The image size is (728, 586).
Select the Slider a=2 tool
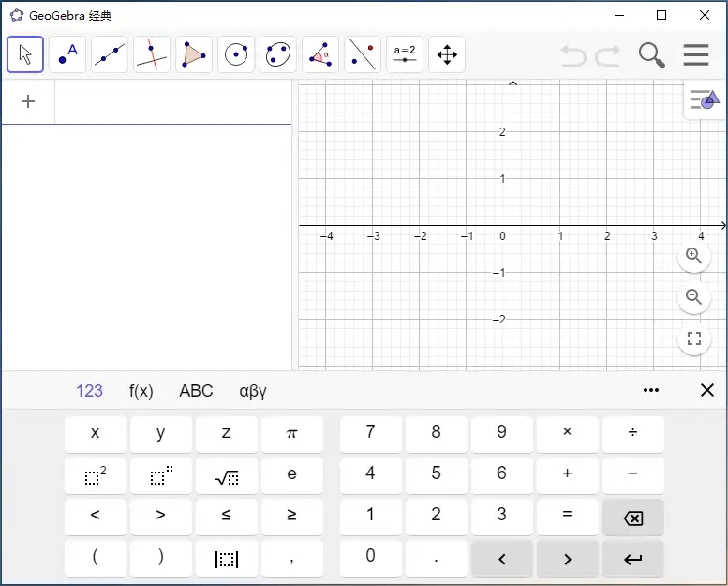pos(405,54)
